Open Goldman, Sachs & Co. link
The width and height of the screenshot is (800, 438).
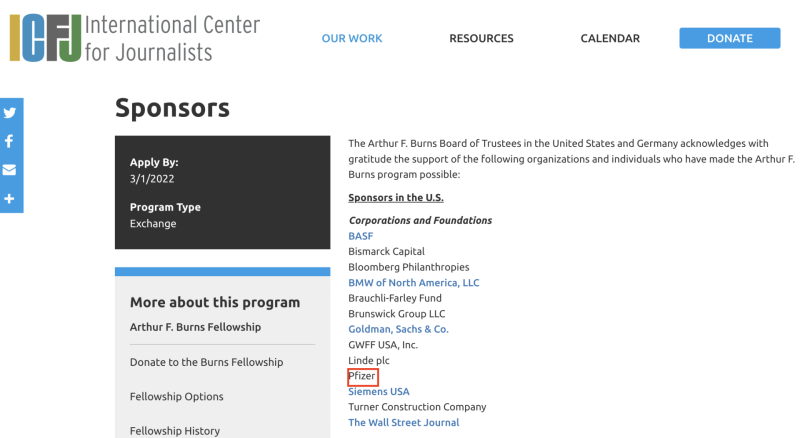pos(398,329)
